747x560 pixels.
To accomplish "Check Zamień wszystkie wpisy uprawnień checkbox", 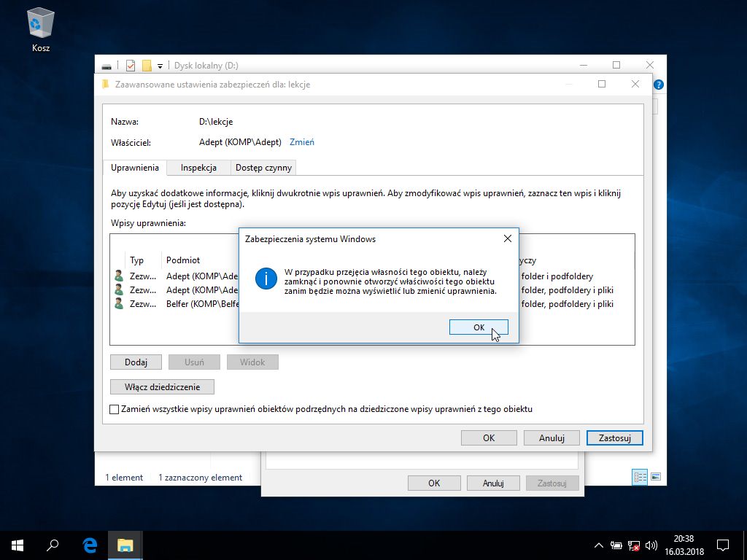I will click(x=115, y=409).
